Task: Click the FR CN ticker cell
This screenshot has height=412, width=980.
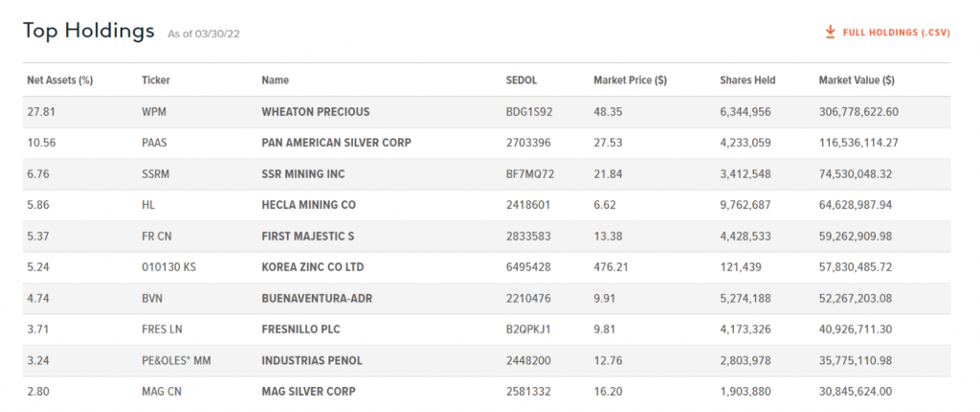Action: pyautogui.click(x=156, y=236)
